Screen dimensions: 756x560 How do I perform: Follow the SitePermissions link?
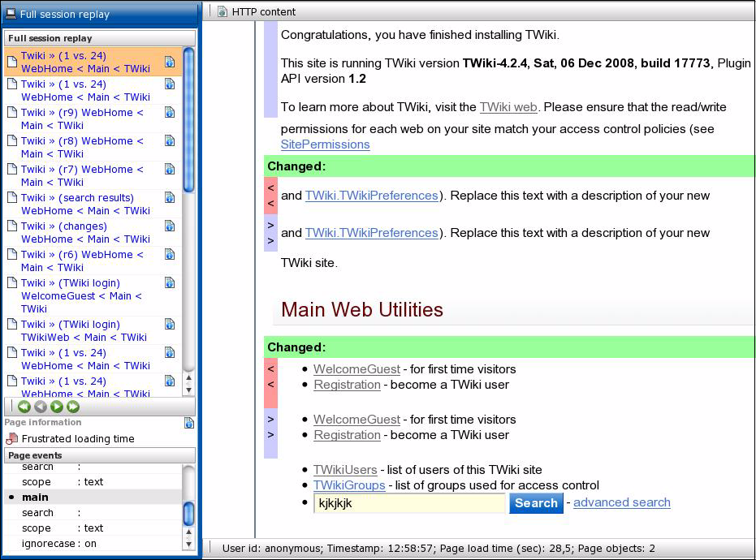[326, 144]
